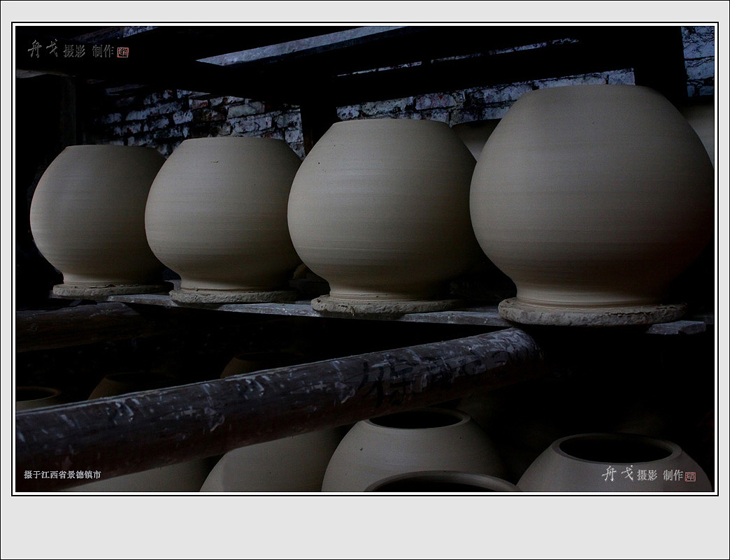This screenshot has width=730, height=560.
Task: Select the bottom-right 摄影 制作 watermark text
Action: click(x=659, y=475)
